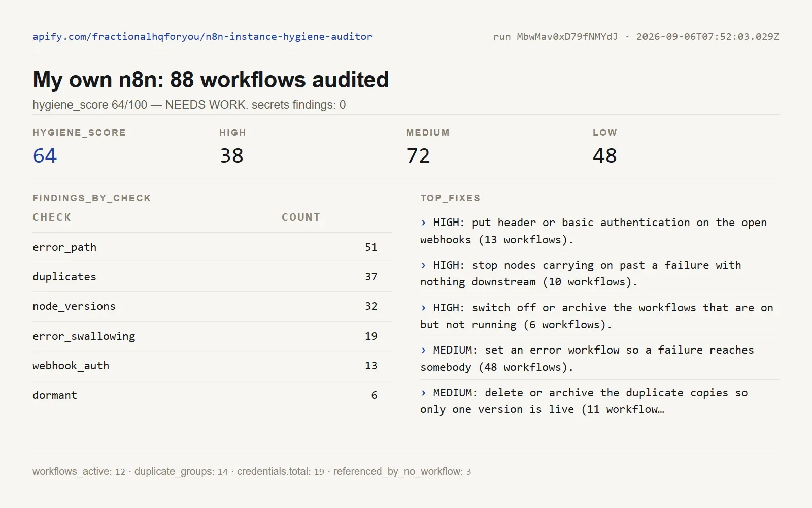This screenshot has height=508, width=812.
Task: Click the webhook_auth count 13
Action: click(371, 366)
